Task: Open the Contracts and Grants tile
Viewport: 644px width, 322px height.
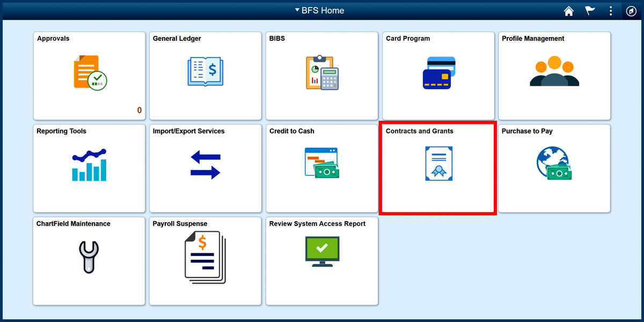Action: coord(438,168)
